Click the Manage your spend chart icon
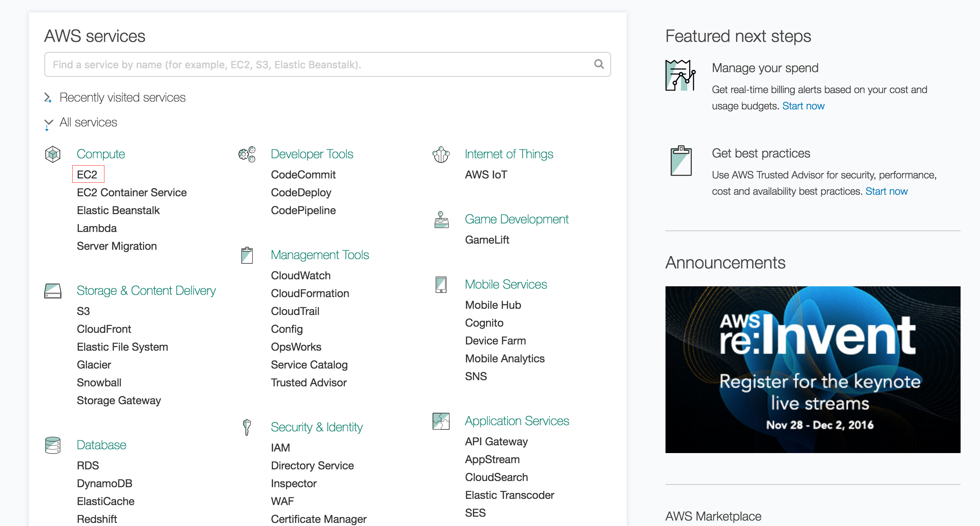The image size is (980, 526). pyautogui.click(x=681, y=75)
